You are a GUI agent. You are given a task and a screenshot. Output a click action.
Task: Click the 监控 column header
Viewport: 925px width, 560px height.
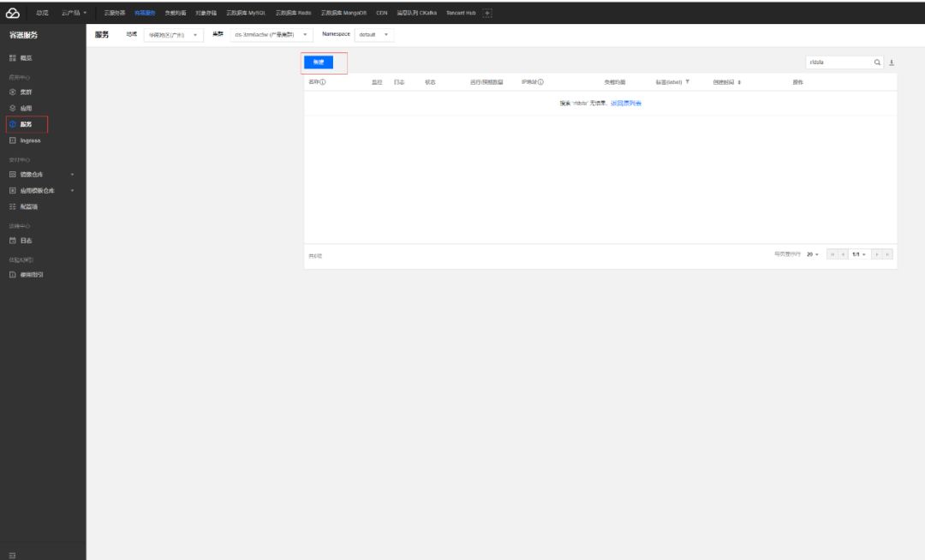point(377,82)
